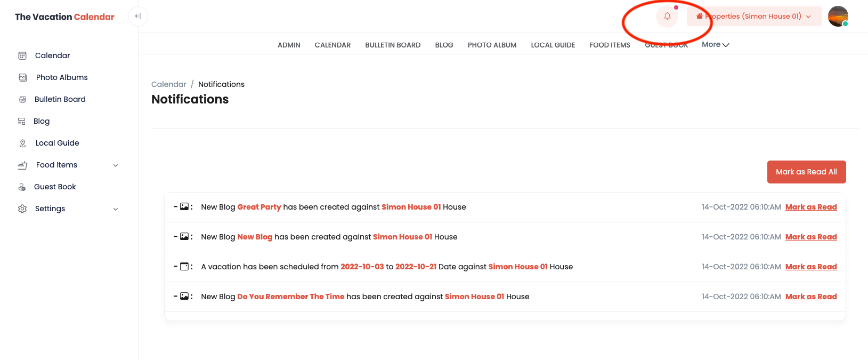868x360 pixels.
Task: Click the Local Guide pin icon
Action: (22, 143)
